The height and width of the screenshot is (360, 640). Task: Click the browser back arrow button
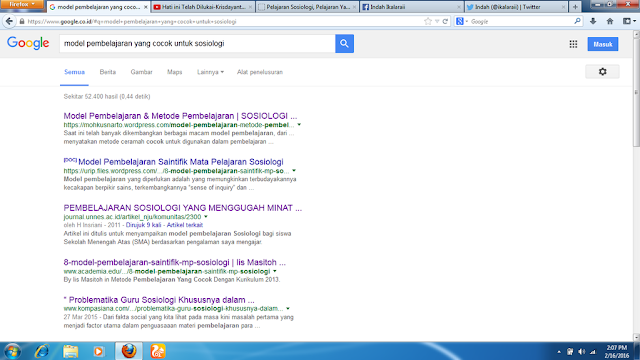[9, 21]
